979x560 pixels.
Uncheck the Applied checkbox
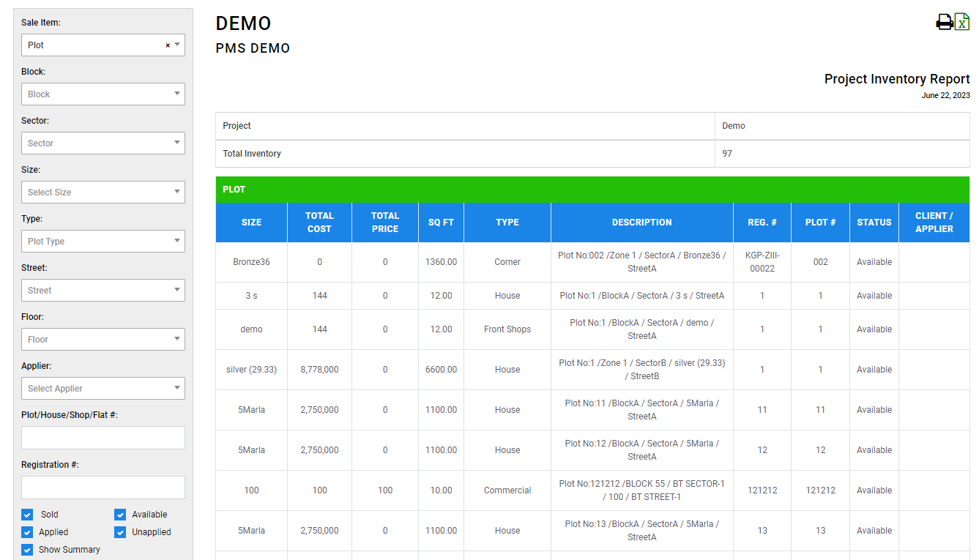click(x=27, y=532)
